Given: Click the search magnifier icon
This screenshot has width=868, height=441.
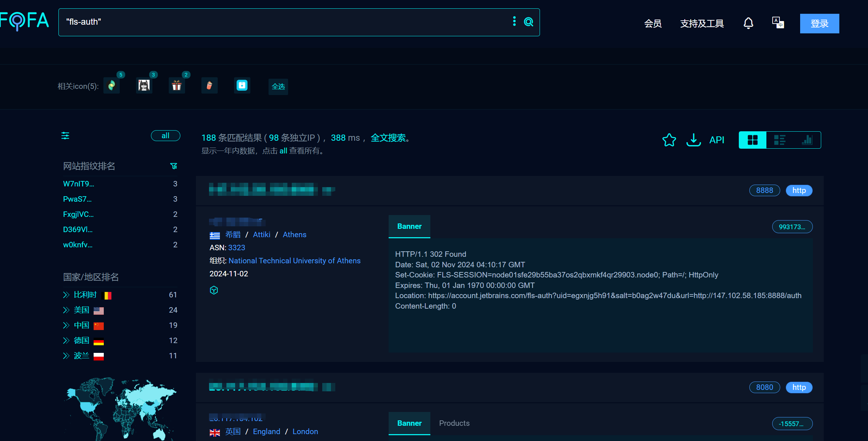Looking at the screenshot, I should point(529,22).
